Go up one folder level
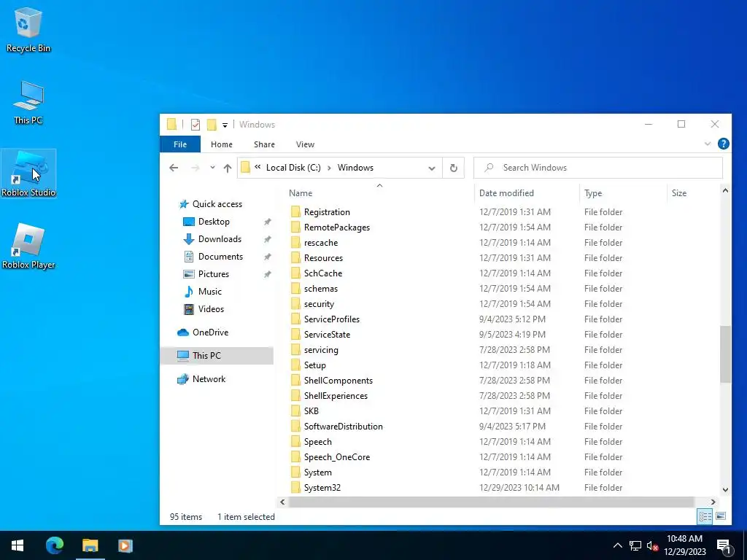 228,168
